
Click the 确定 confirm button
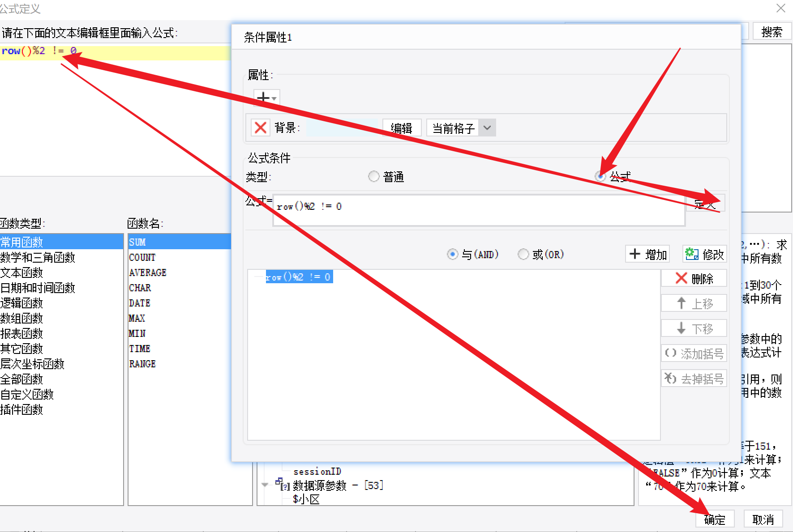pyautogui.click(x=715, y=519)
